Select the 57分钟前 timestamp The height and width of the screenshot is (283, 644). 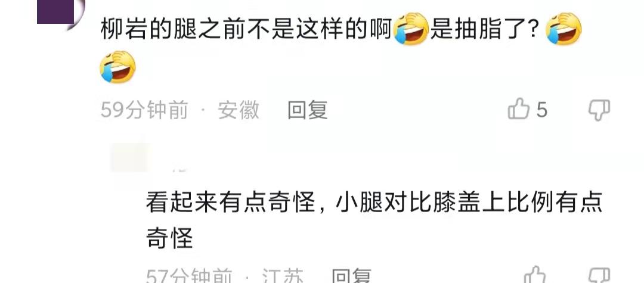pos(190,276)
